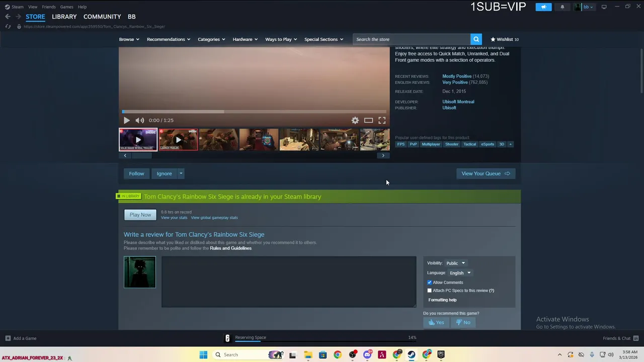
Task: Click View Your Queue
Action: 486,173
